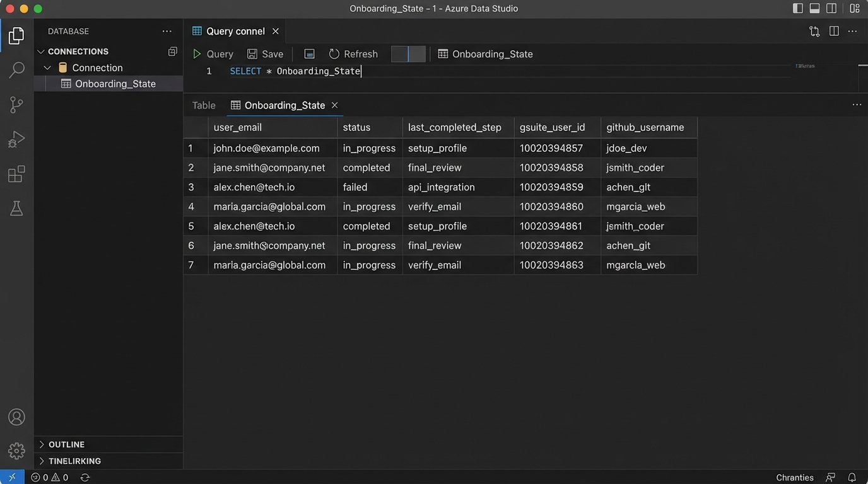Click the Refresh button in toolbar
868x484 pixels.
click(x=353, y=54)
